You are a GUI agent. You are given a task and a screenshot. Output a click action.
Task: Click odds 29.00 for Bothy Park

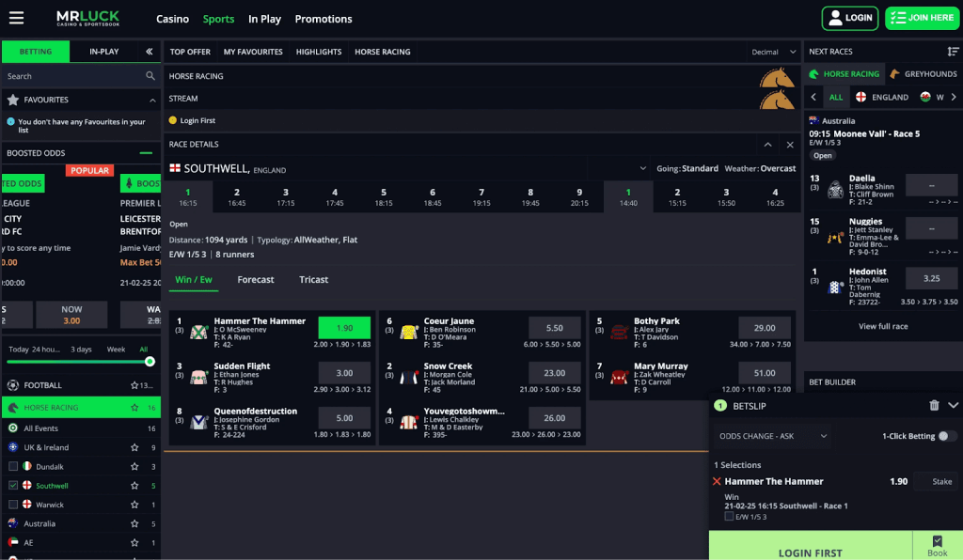click(765, 328)
